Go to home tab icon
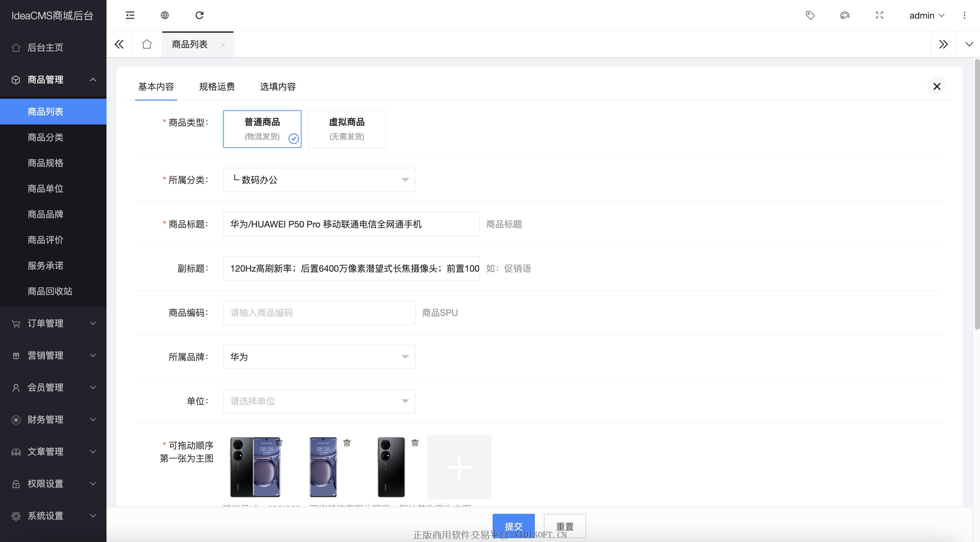Viewport: 980px width, 542px height. click(147, 45)
